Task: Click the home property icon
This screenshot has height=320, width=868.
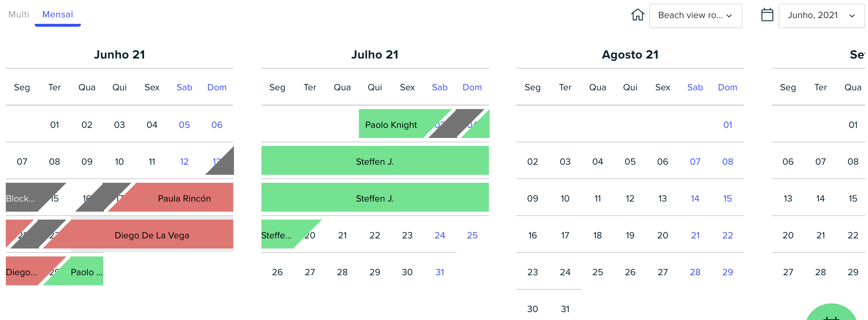Action: click(x=638, y=15)
